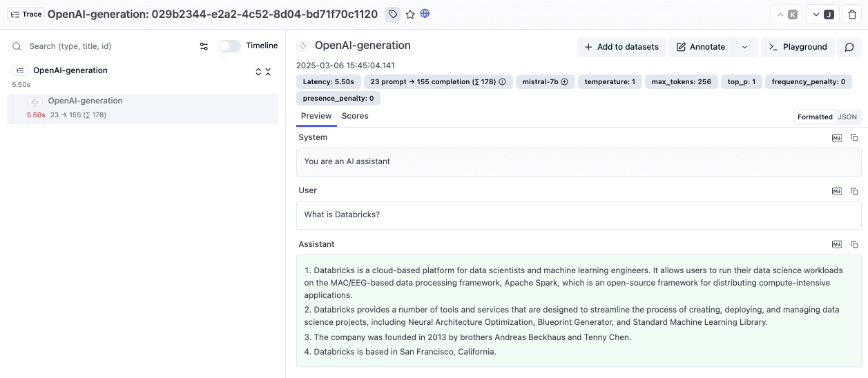This screenshot has width=868, height=378.
Task: Select the Preview tab
Action: pos(316,116)
